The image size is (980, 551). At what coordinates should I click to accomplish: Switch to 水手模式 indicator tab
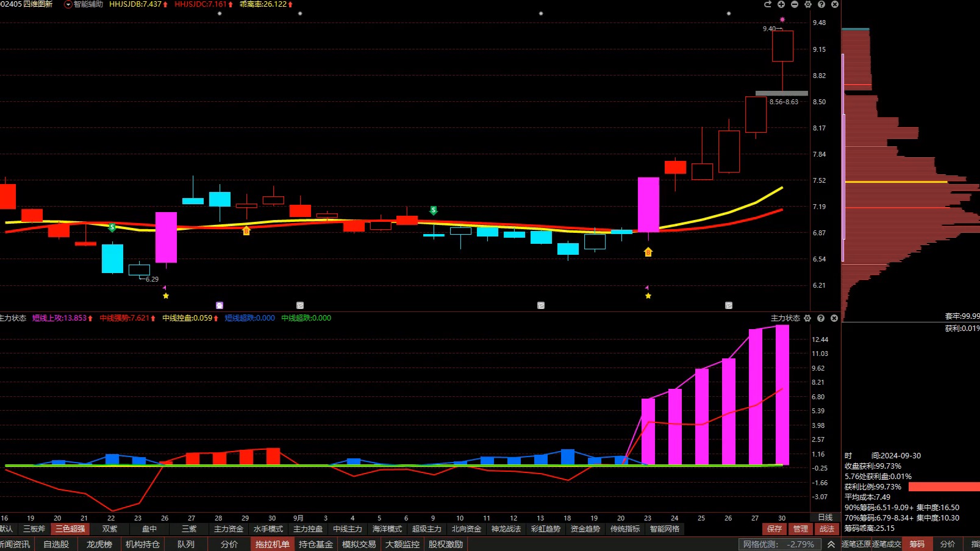pos(268,529)
